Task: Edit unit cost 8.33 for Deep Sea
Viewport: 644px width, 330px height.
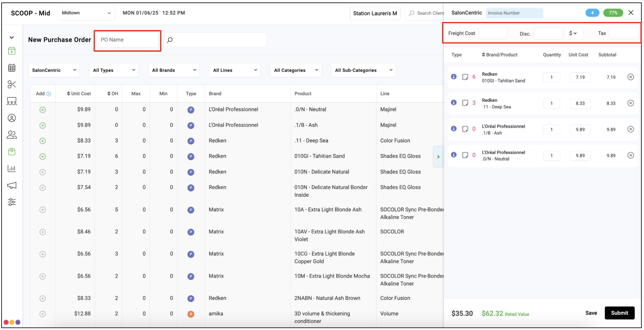Action: click(580, 103)
